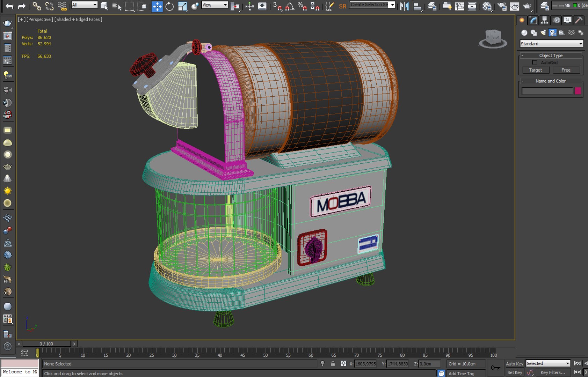Image resolution: width=588 pixels, height=377 pixels.
Task: Open Key Filters dialog
Action: click(x=553, y=372)
